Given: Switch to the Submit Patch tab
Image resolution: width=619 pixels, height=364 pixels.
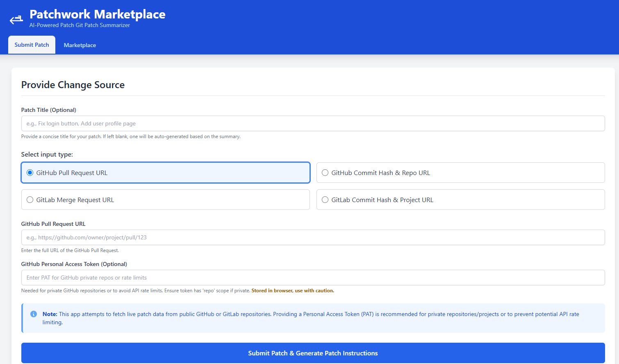Looking at the screenshot, I should tap(32, 45).
